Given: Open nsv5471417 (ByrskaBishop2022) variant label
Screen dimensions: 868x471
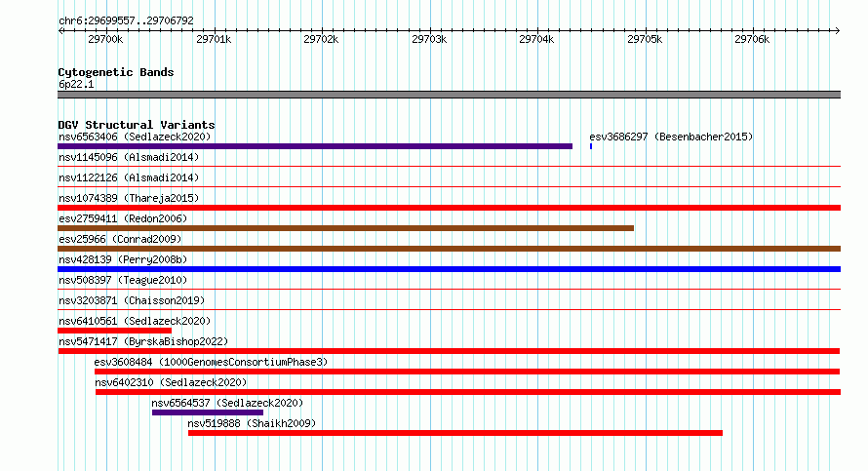Looking at the screenshot, I should [143, 341].
